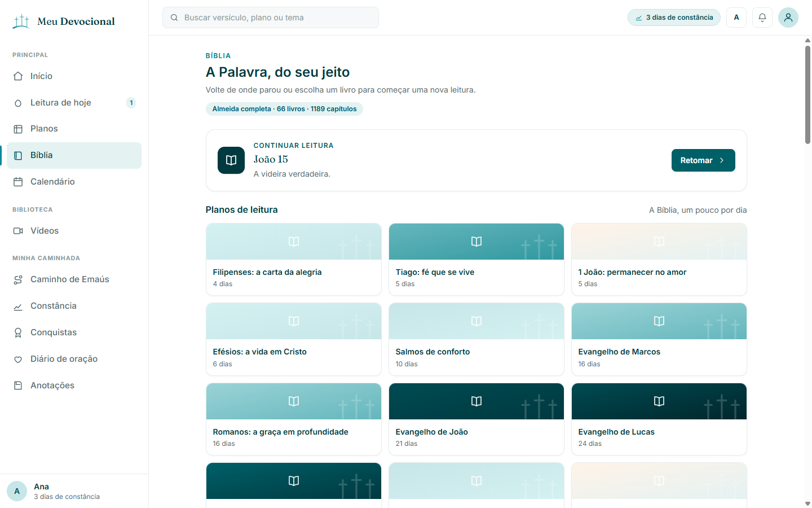Open the Anotações sidebar item
This screenshot has width=812, height=508.
[74, 386]
